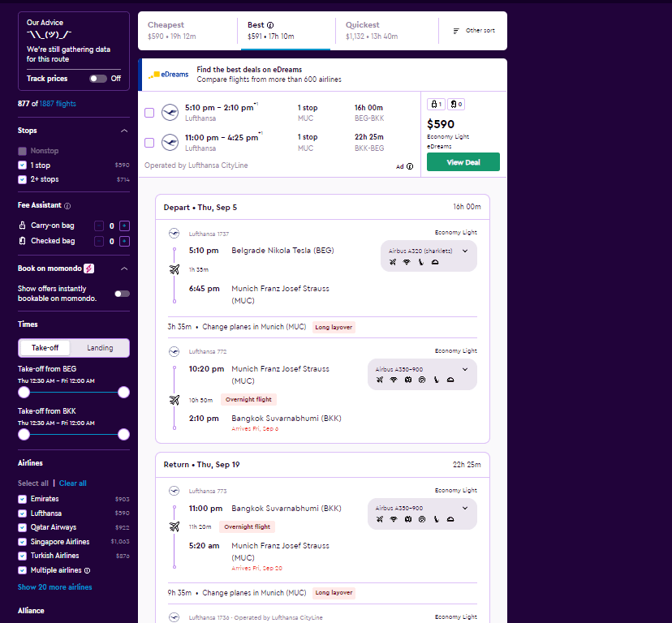Select the Best sort tab
Viewport: 672px width, 623px height.
pyautogui.click(x=286, y=31)
